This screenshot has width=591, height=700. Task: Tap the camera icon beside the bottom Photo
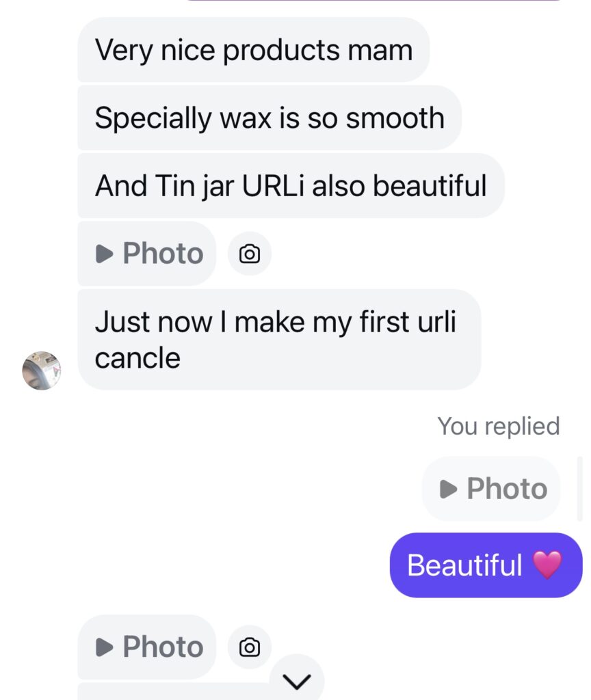(250, 647)
